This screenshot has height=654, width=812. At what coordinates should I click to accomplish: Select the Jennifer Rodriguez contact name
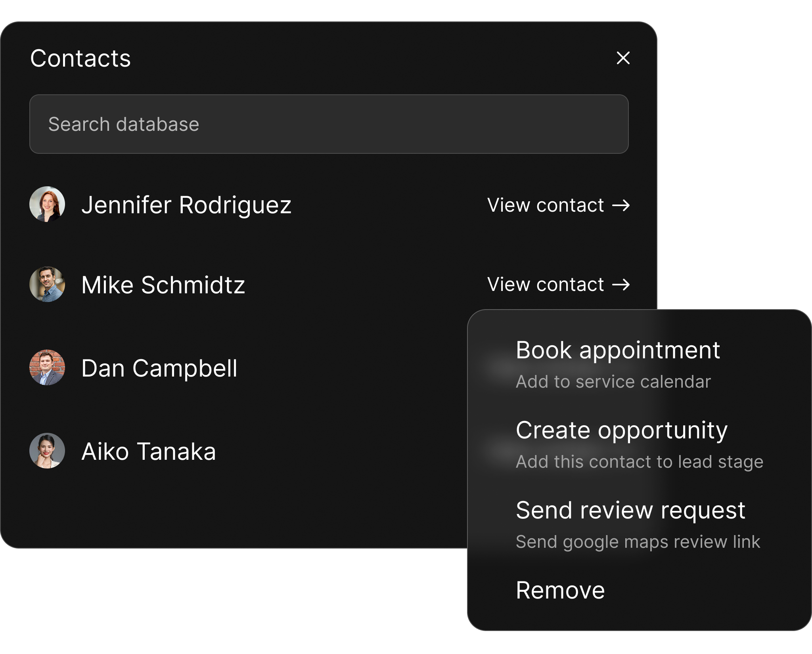tap(186, 205)
